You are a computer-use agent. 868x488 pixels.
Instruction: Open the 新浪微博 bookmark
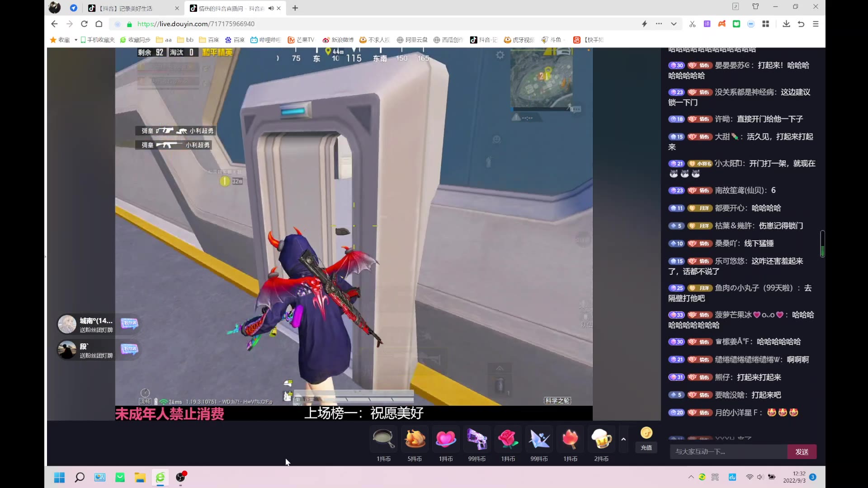[338, 40]
